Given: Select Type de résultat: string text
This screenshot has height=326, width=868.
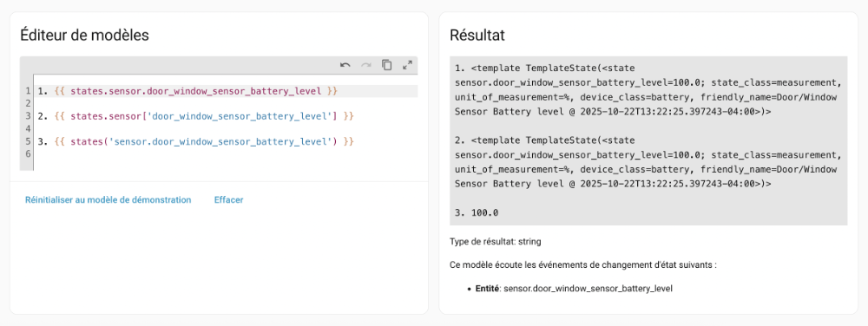Looking at the screenshot, I should tap(496, 241).
